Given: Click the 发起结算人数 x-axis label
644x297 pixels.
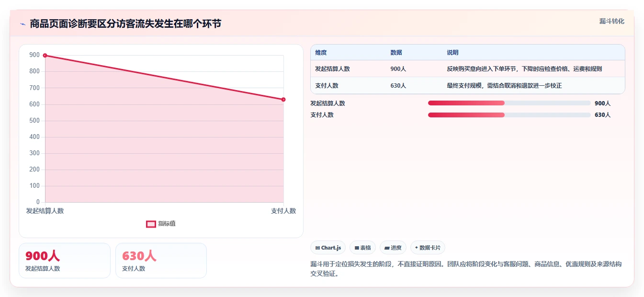Looking at the screenshot, I should [x=45, y=211].
